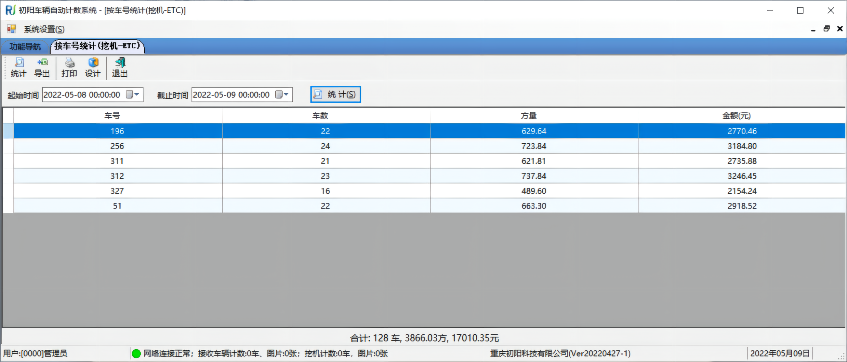This screenshot has height=362, width=847.
Task: Minimize the inner document window
Action: (x=814, y=29)
